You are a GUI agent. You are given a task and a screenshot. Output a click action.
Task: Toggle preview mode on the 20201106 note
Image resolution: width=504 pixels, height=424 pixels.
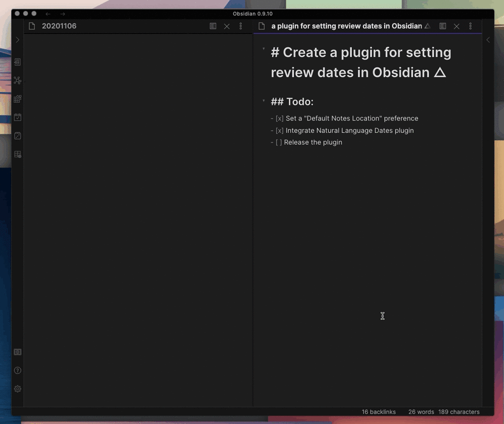point(213,26)
